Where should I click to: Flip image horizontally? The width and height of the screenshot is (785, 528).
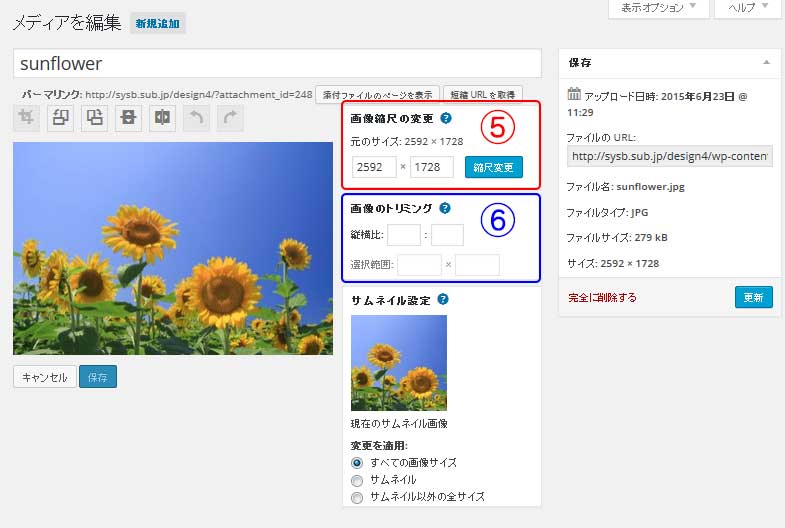coord(163,118)
